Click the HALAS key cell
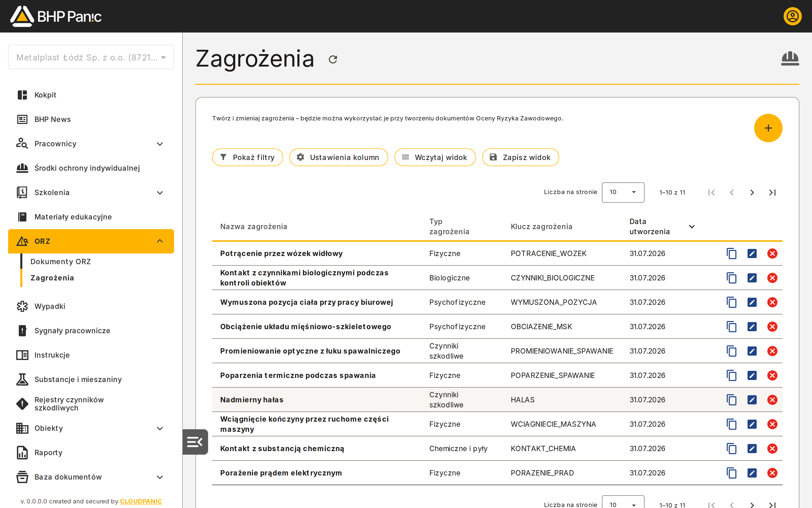The image size is (812, 508). (522, 400)
